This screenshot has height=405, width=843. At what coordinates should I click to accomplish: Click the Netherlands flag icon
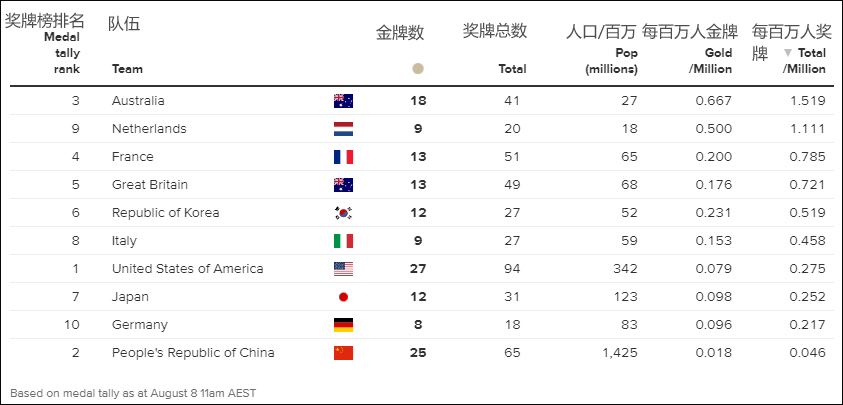point(343,129)
